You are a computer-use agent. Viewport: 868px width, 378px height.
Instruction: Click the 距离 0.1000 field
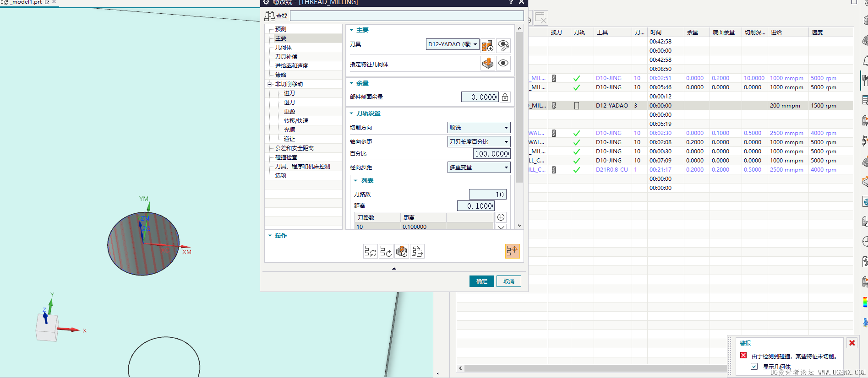476,206
